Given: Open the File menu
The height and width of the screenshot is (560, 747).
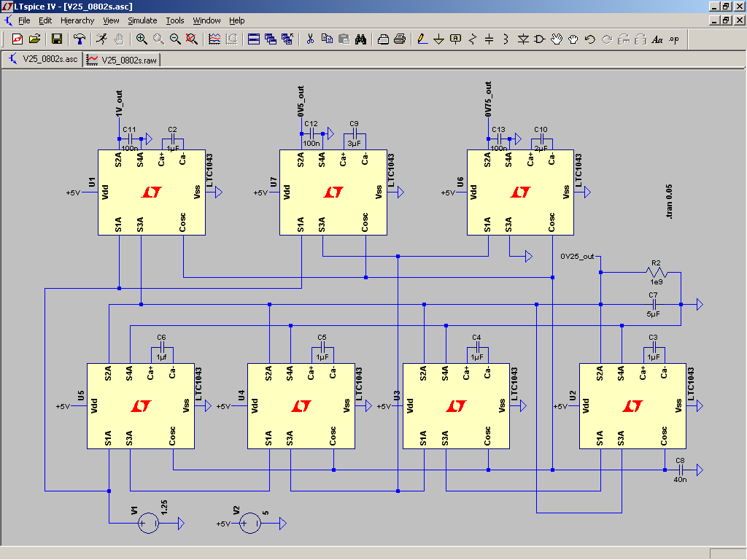Looking at the screenshot, I should [24, 20].
